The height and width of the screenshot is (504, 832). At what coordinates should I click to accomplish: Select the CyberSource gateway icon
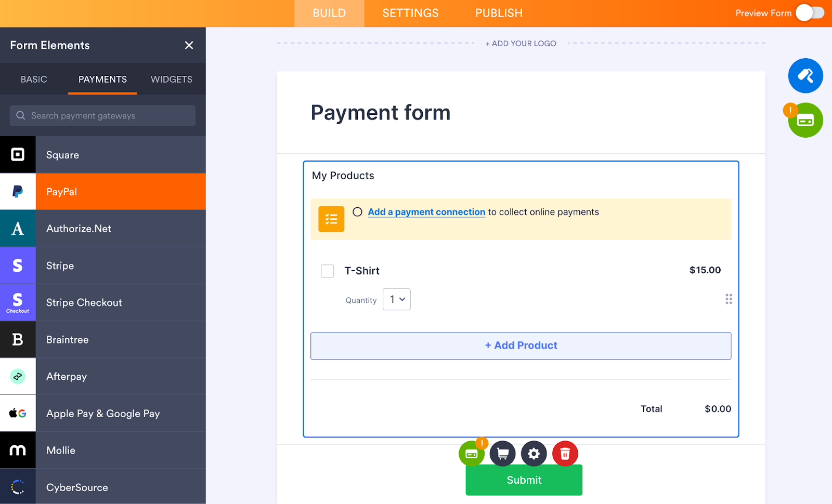point(18,487)
